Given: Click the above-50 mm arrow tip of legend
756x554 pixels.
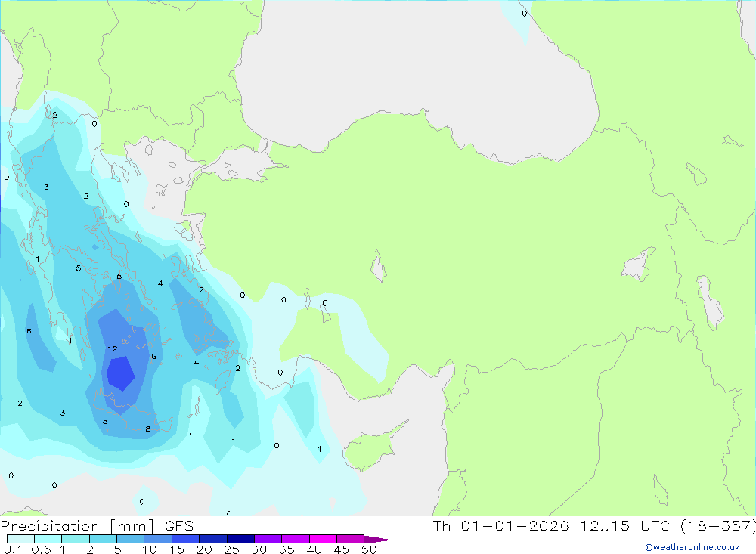Looking at the screenshot, I should pos(377,540).
